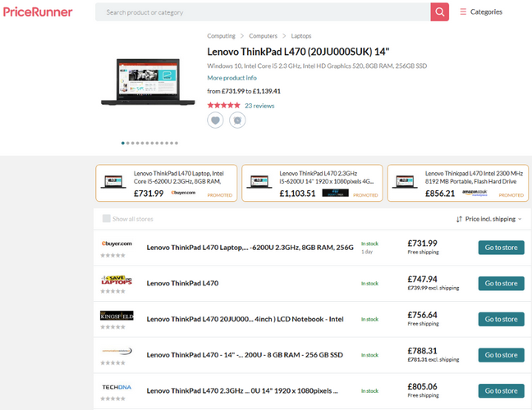Image resolution: width=532 pixels, height=410 pixels.
Task: Click the TechDNA store logo
Action: [117, 387]
